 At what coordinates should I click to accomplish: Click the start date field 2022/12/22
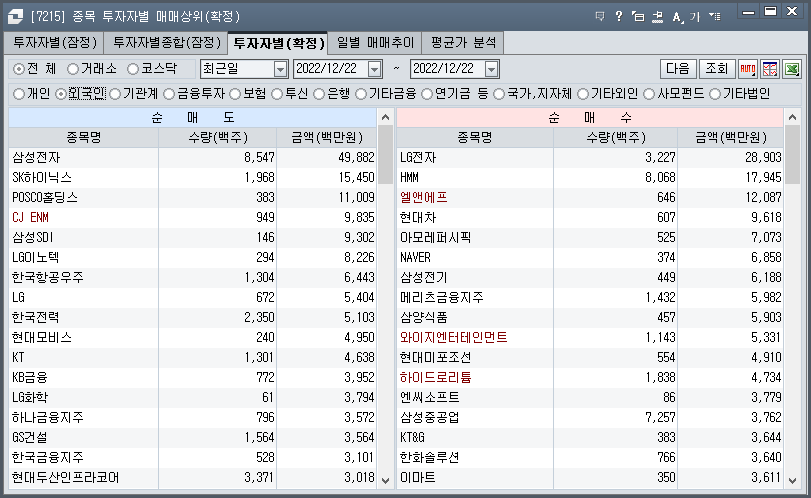click(331, 69)
